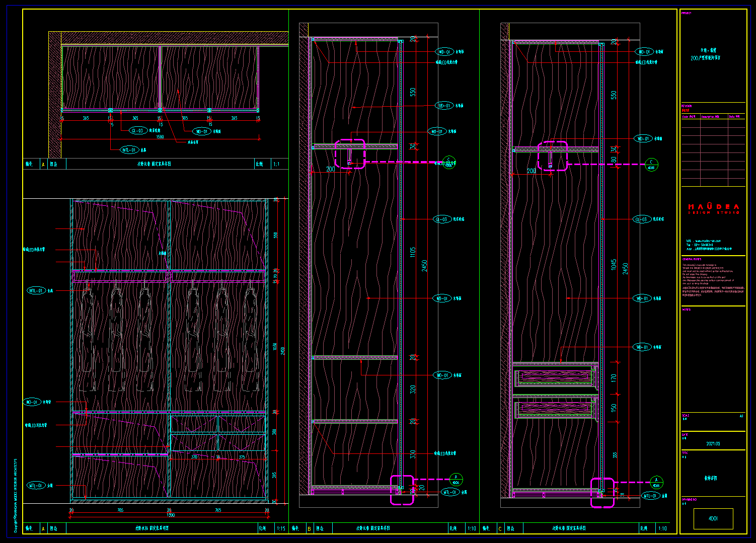Click the 1105 dimension in section B
Screen dimensions: 756x543
pos(413,253)
